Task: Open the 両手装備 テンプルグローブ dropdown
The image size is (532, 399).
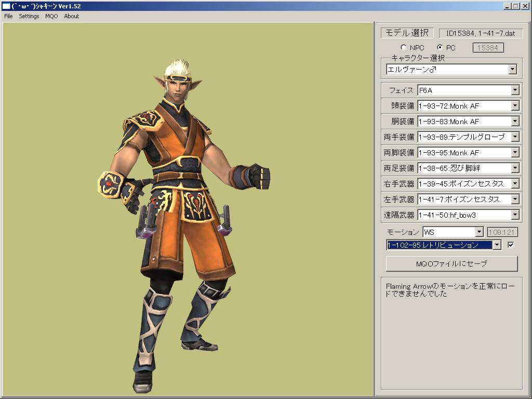Action: (x=468, y=137)
